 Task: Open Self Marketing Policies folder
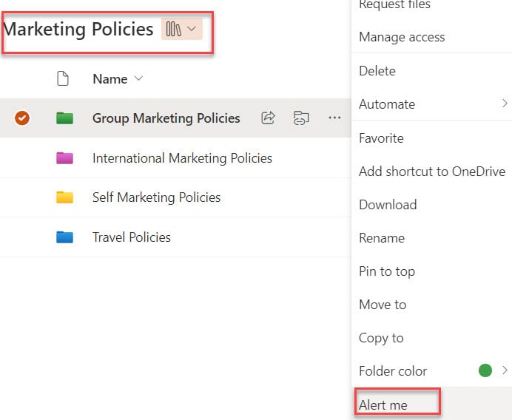point(156,197)
